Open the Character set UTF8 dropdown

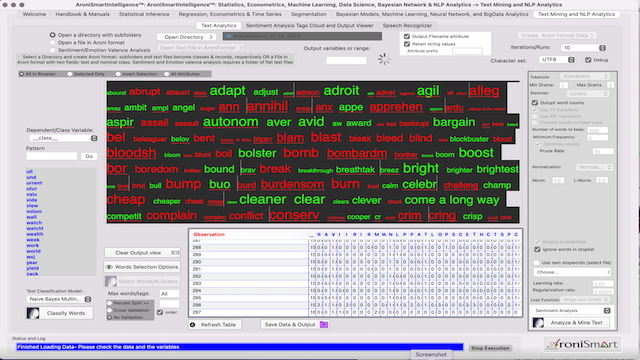(557, 60)
